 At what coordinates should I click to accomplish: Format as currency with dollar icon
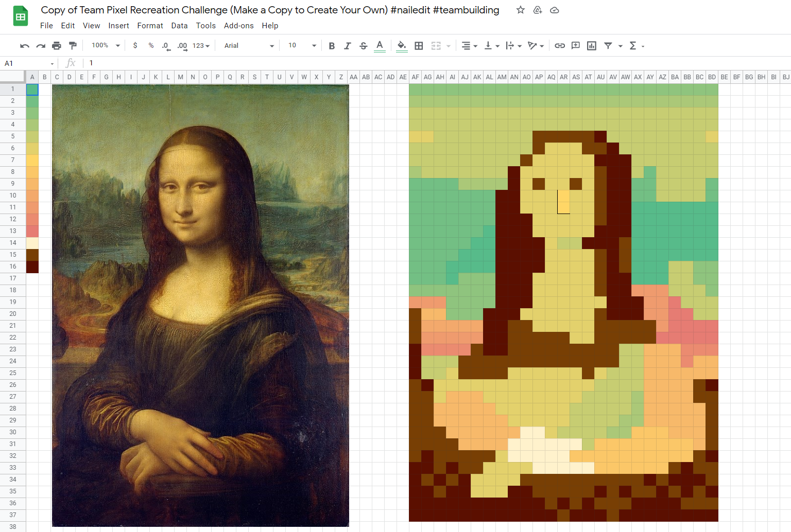pyautogui.click(x=135, y=45)
